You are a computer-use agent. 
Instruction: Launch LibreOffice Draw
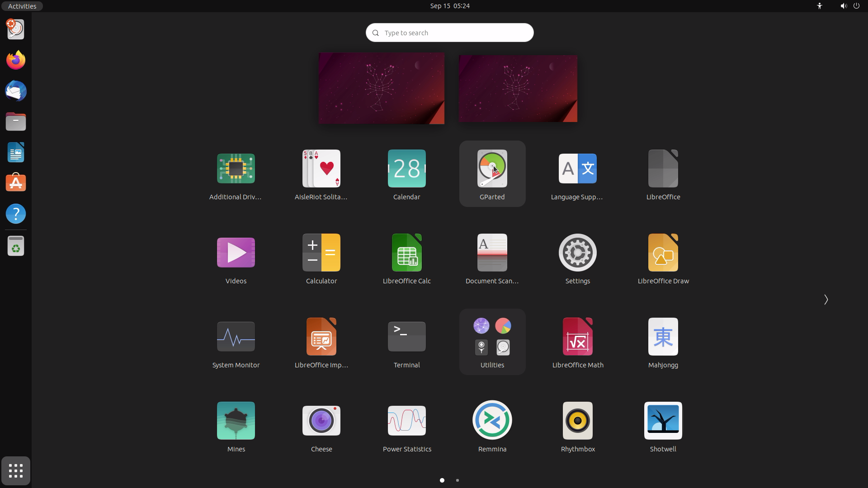coord(663,258)
